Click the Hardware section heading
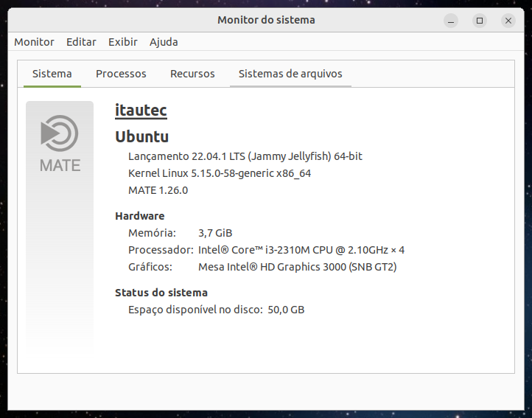This screenshot has width=532, height=418. [140, 216]
